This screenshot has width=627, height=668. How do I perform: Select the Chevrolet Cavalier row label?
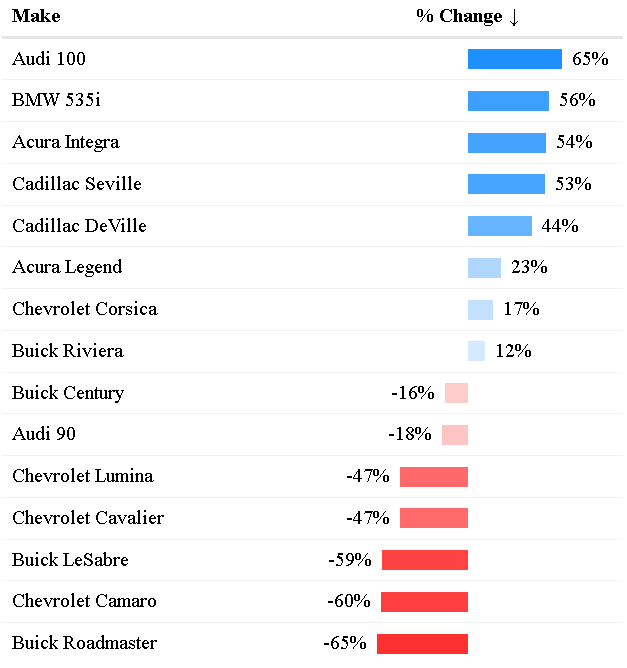click(x=88, y=518)
